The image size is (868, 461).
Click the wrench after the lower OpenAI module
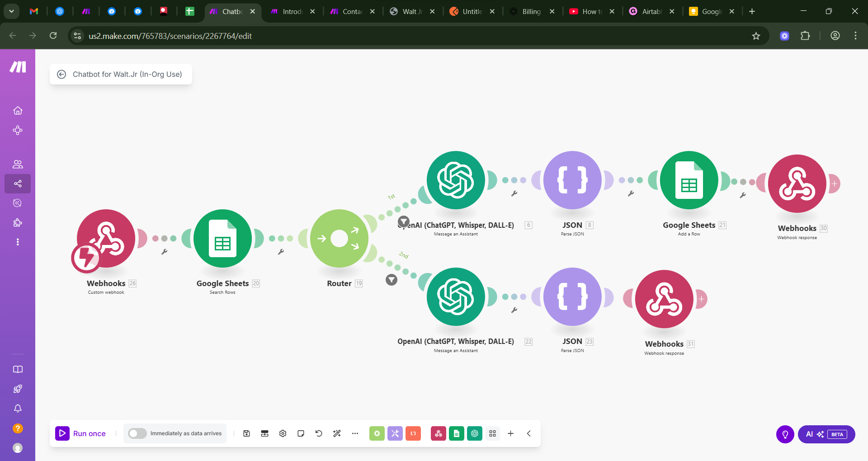(514, 310)
